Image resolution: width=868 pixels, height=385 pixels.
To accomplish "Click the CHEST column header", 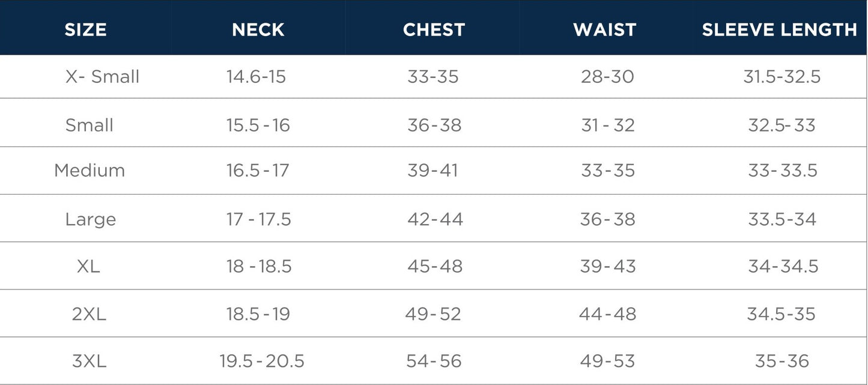I will click(x=434, y=30).
